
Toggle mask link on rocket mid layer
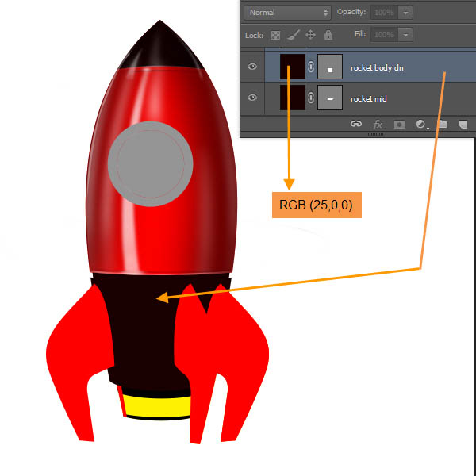tap(311, 98)
